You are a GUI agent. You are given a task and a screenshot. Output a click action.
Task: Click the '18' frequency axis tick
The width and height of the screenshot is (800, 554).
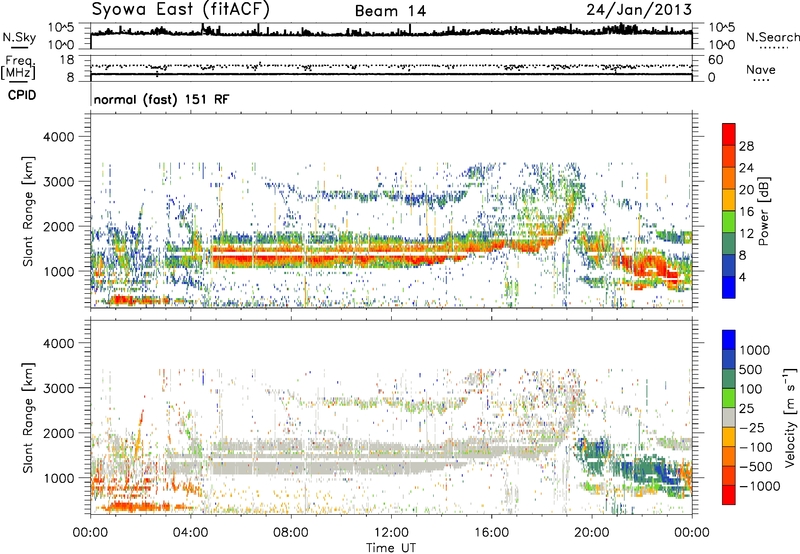click(x=66, y=60)
